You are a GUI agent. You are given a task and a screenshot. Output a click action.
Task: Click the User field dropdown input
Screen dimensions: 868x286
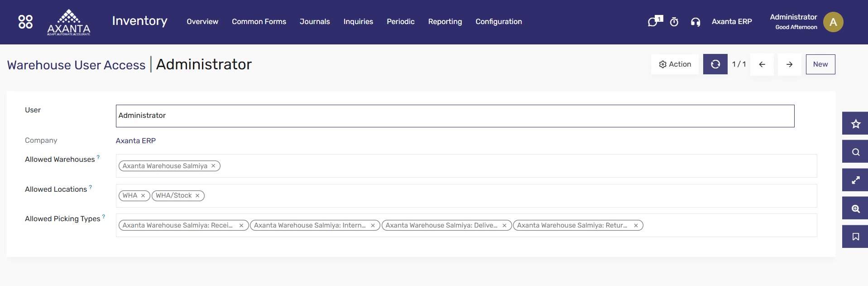[455, 116]
